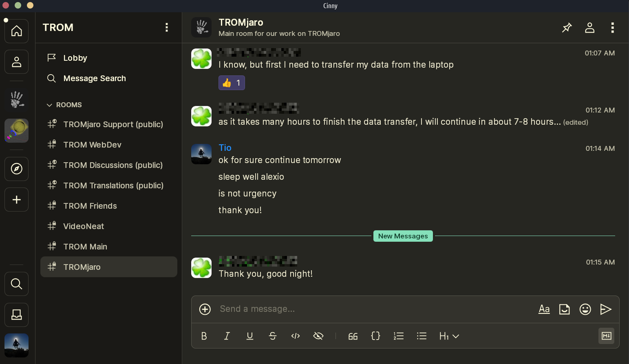Open the heading level dropdown

[449, 336]
